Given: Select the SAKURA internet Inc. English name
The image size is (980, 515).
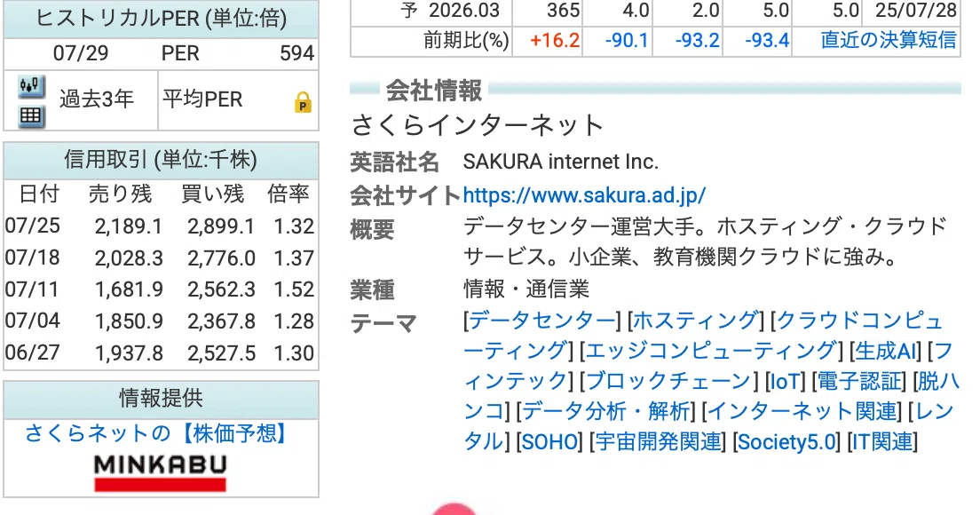Looking at the screenshot, I should [x=561, y=162].
